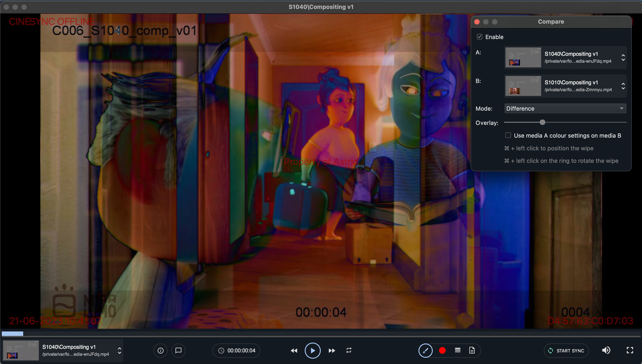Click the START SYNC button
The height and width of the screenshot is (364, 642).
click(566, 350)
